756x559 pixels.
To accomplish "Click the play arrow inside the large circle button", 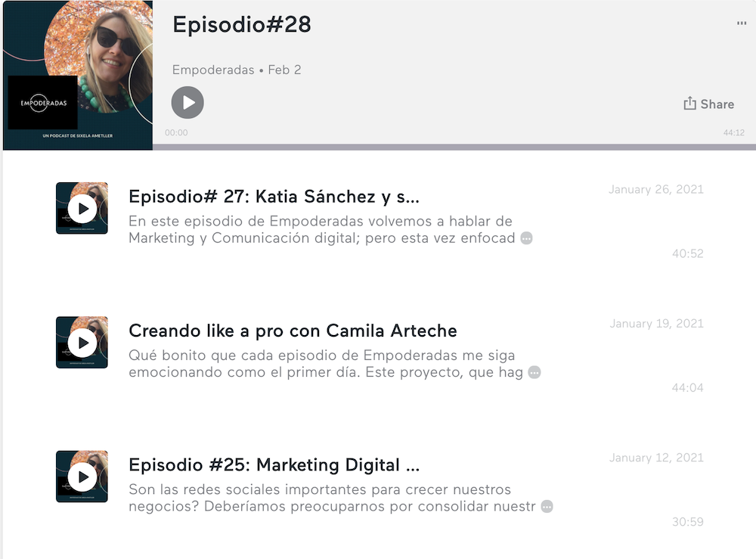I will (189, 103).
